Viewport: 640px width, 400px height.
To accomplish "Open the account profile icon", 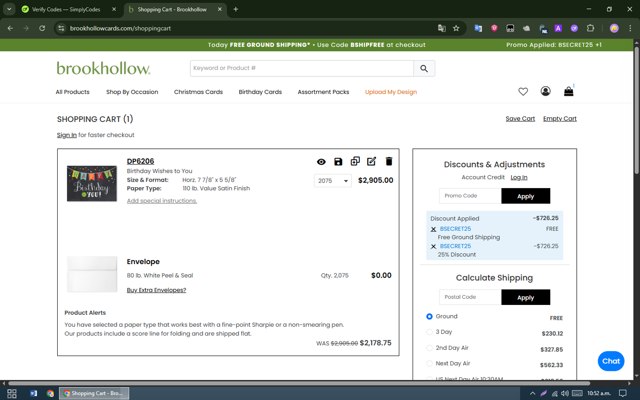I will tap(545, 91).
